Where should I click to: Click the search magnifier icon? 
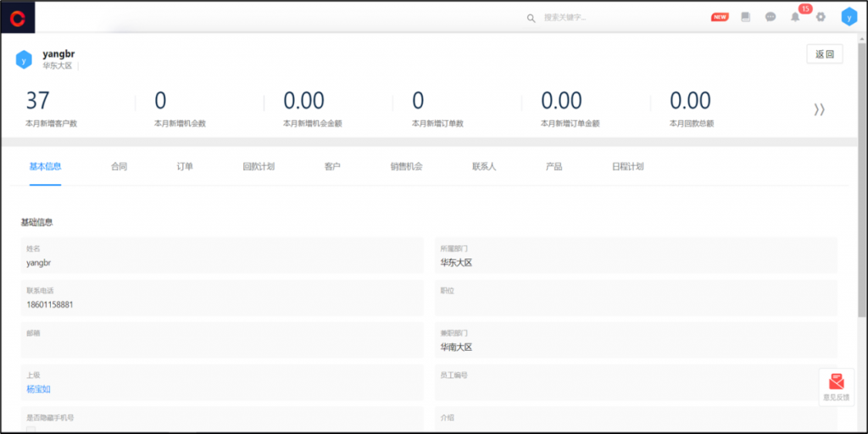[x=531, y=18]
